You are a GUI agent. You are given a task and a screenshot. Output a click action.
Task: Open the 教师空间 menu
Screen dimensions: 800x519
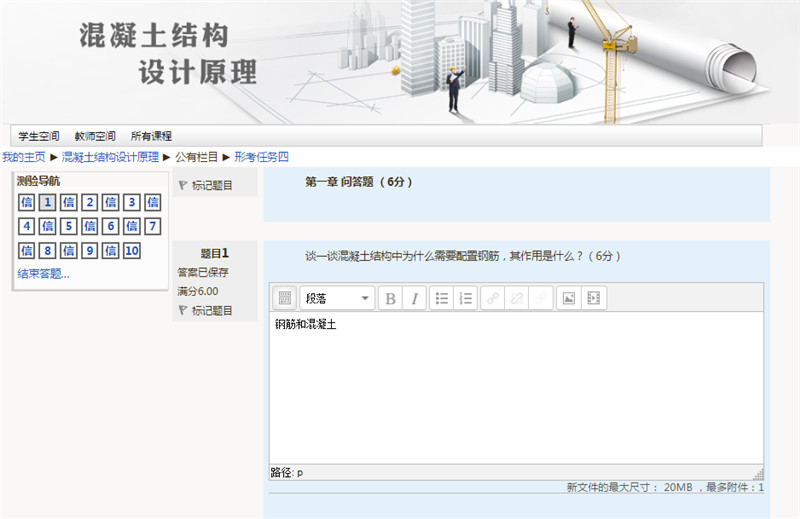pos(95,136)
